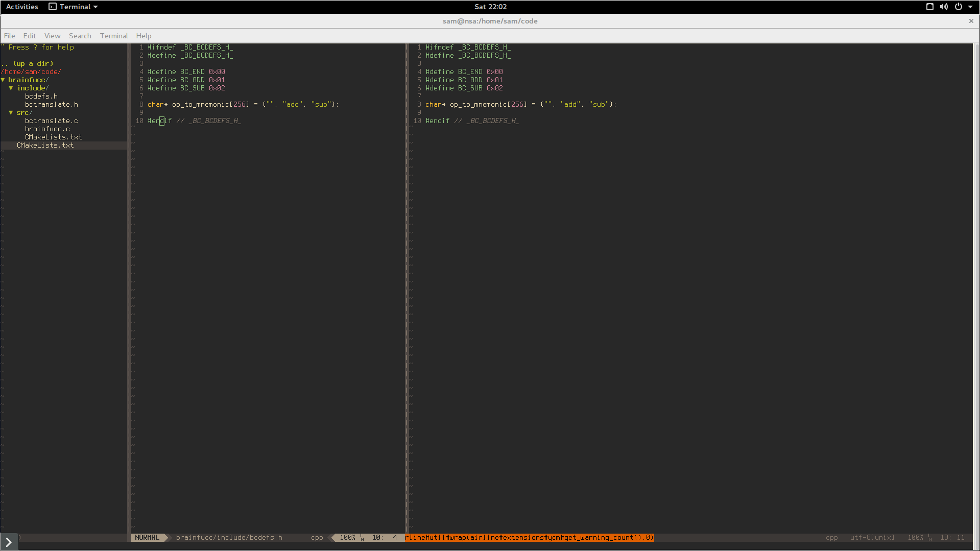The height and width of the screenshot is (551, 980).
Task: Select bcdefs.h in the file tree
Action: coord(41,97)
